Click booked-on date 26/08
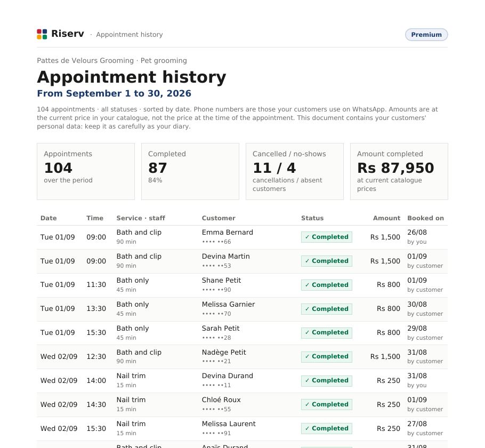The image size is (485, 448). [x=417, y=232]
